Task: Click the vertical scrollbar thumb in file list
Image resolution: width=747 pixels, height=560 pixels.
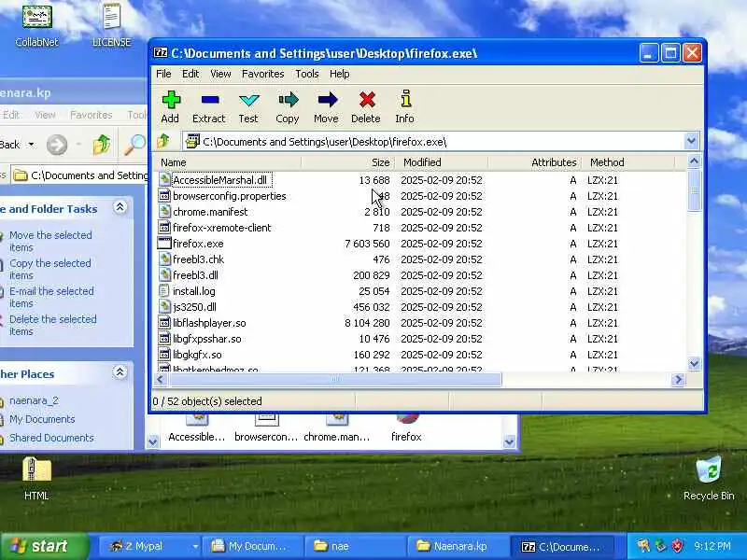Action: tap(694, 190)
